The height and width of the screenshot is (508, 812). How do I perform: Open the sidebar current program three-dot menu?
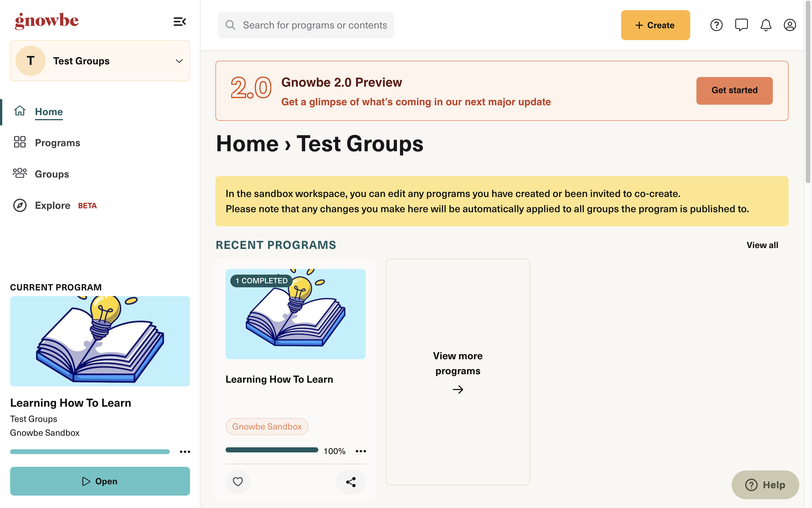click(x=185, y=452)
